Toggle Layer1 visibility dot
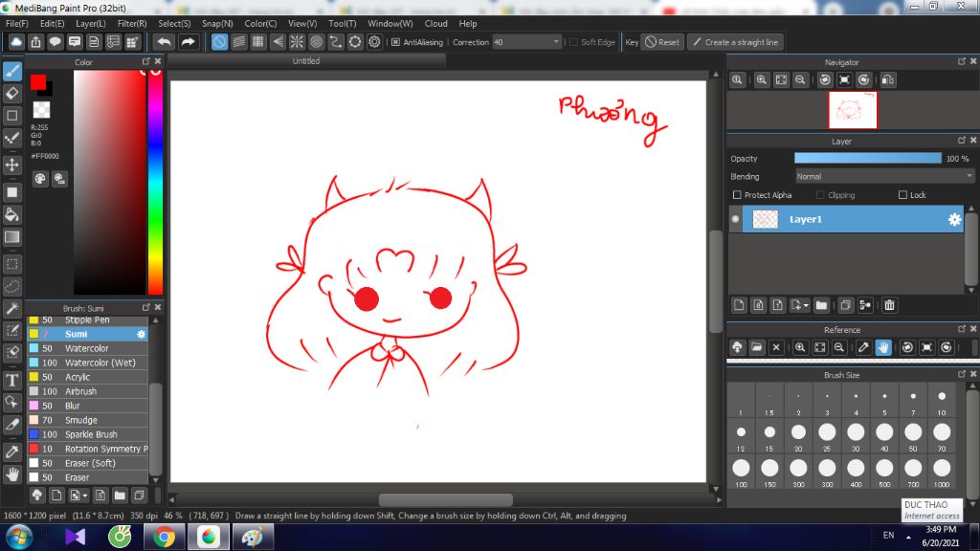980x551 pixels. point(735,219)
